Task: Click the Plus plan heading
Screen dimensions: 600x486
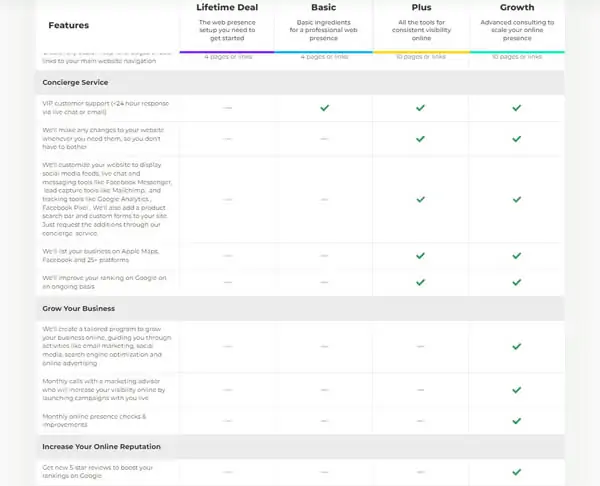Action: coord(421,7)
